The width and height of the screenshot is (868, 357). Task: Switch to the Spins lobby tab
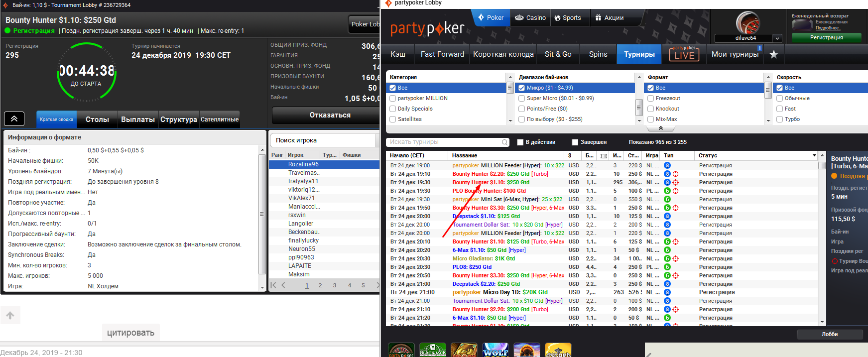598,54
